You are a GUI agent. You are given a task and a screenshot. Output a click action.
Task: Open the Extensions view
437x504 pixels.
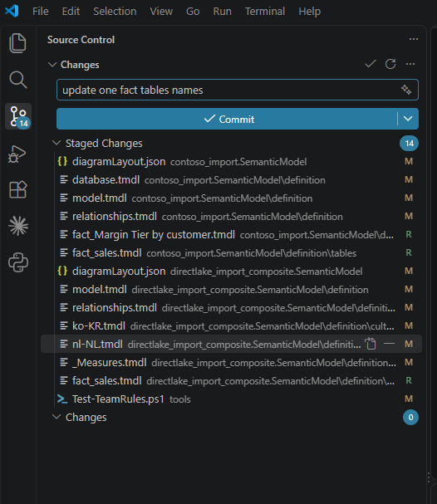pos(17,189)
